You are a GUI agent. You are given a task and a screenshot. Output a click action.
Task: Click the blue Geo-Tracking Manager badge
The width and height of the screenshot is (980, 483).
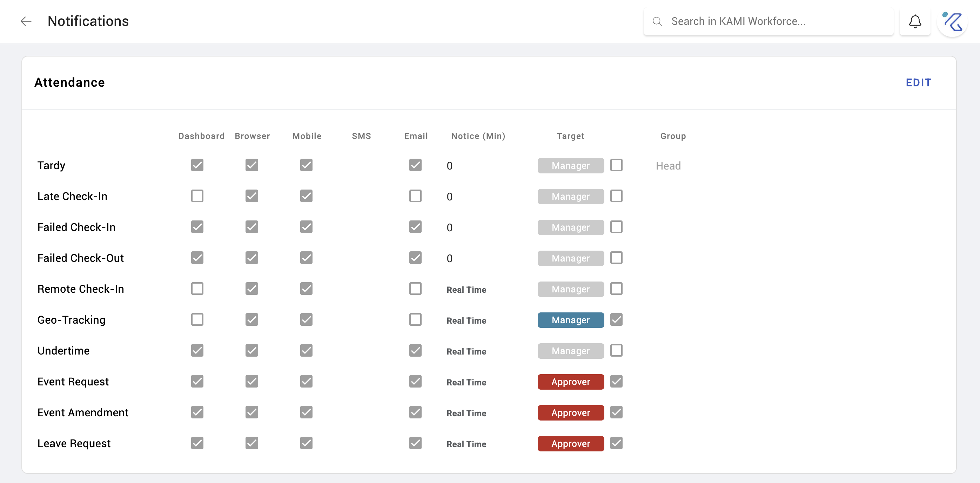(x=571, y=320)
